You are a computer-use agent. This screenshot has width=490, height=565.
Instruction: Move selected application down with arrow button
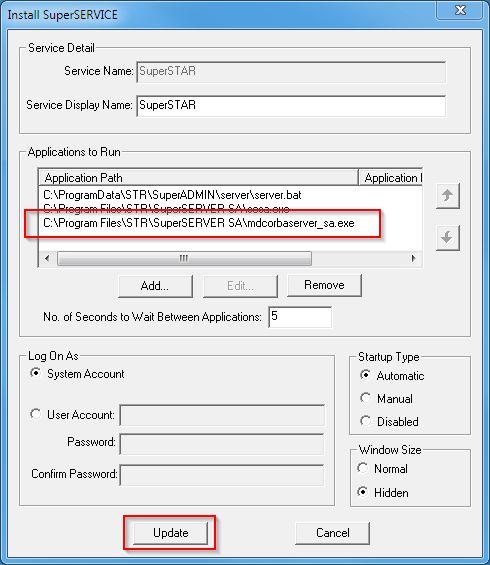tap(447, 238)
